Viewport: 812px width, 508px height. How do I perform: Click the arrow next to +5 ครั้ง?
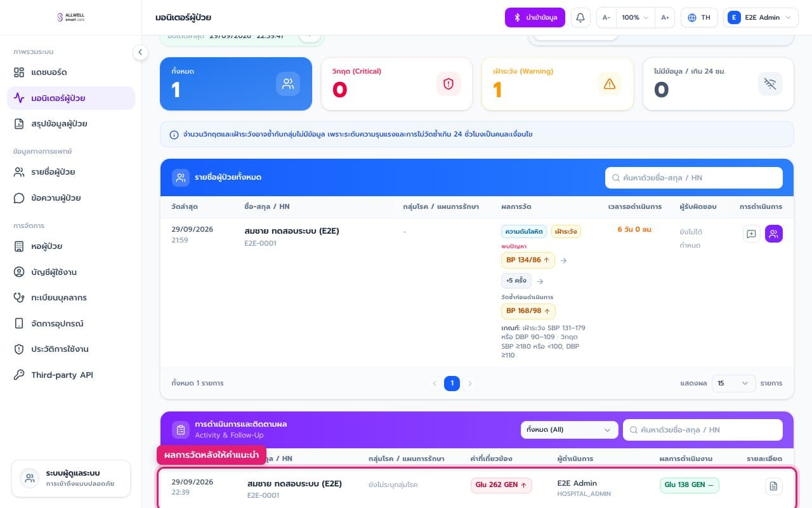click(x=540, y=281)
